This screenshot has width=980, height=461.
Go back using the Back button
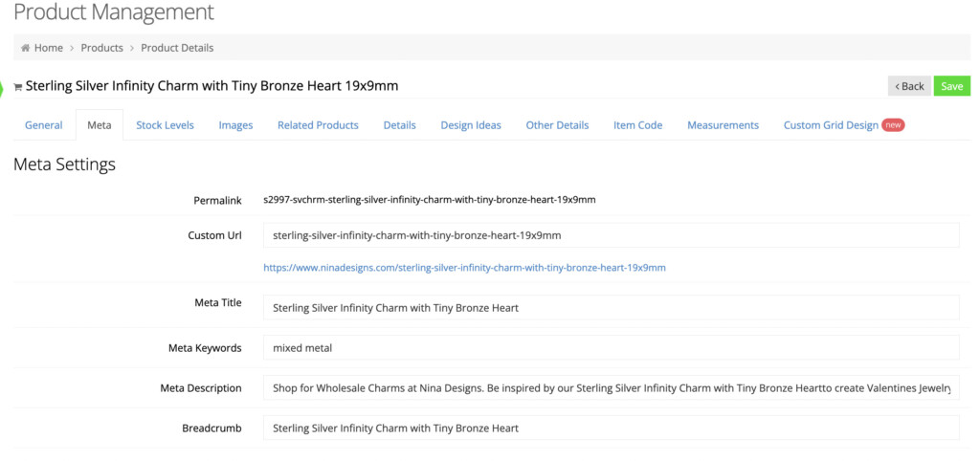coord(909,86)
